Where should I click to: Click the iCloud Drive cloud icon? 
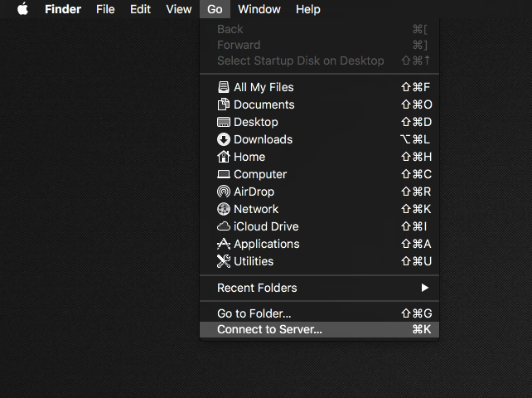tap(223, 226)
